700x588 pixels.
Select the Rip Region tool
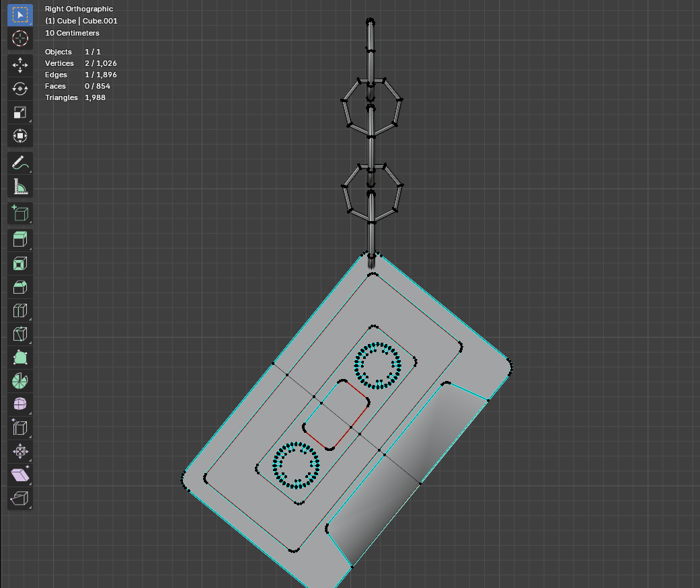[x=20, y=498]
